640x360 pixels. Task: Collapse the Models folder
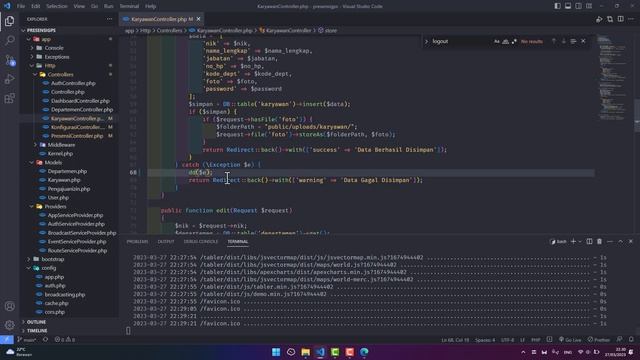[x=32, y=162]
